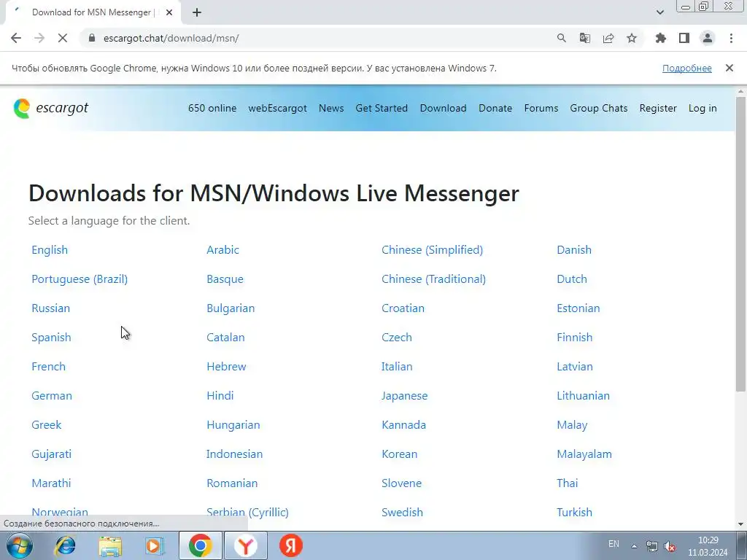
Task: Click the translate page icon
Action: (x=585, y=38)
